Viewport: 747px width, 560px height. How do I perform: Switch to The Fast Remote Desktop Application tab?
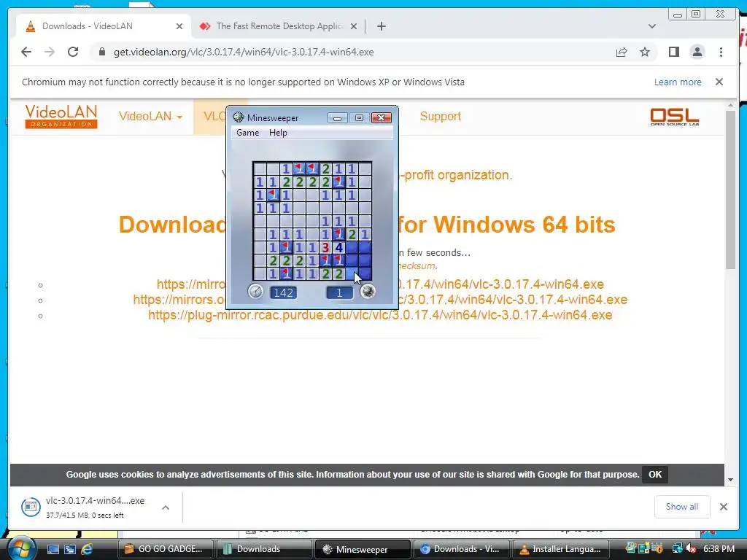tap(279, 26)
